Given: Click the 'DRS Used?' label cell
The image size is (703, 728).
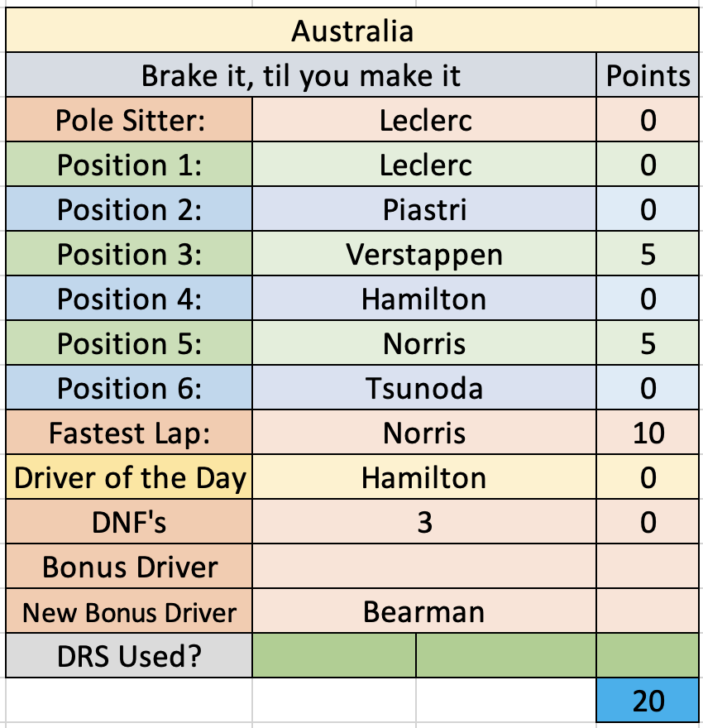Looking at the screenshot, I should click(x=129, y=655).
